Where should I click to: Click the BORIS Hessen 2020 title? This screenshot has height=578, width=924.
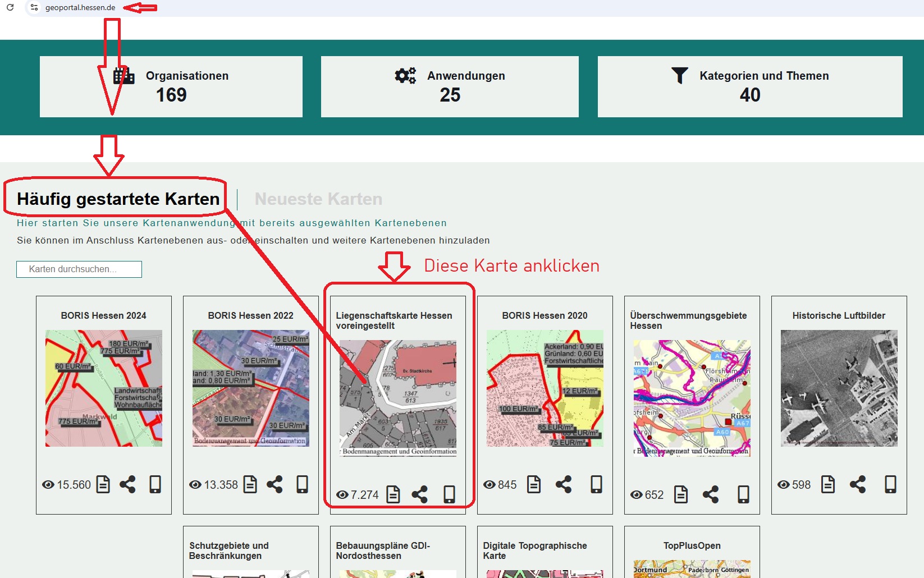point(545,315)
